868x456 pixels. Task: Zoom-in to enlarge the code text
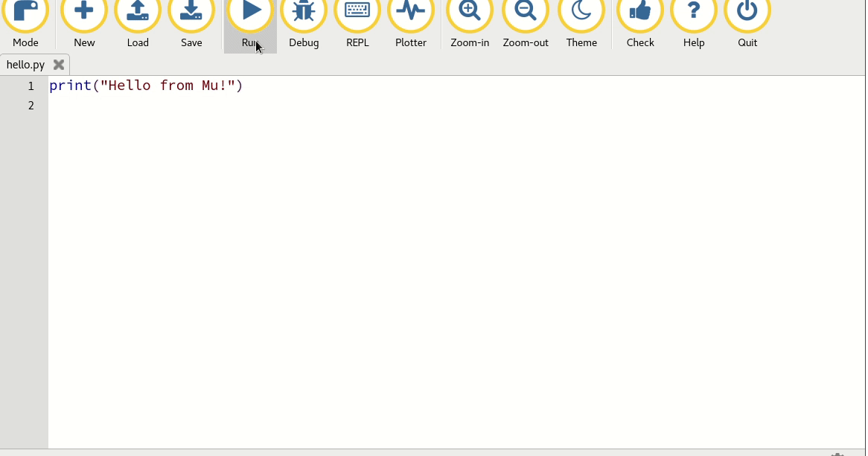470,22
